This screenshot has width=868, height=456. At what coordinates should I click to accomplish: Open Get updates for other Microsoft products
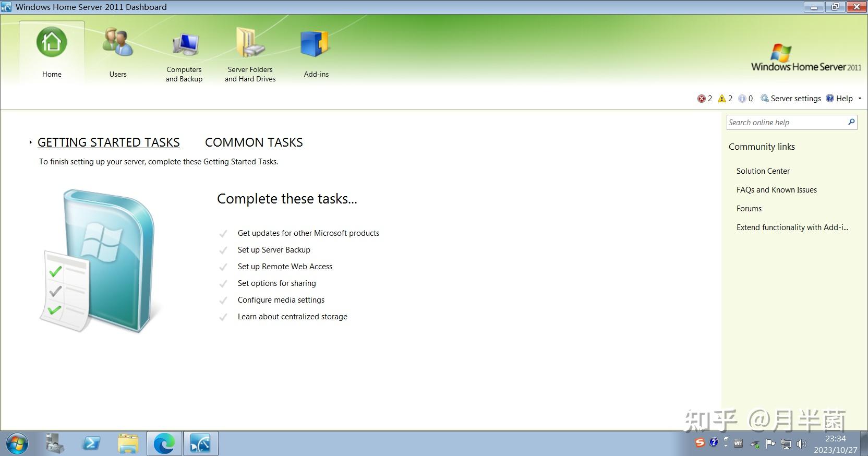click(x=308, y=233)
